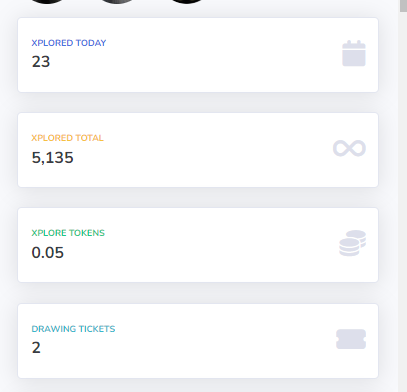The height and width of the screenshot is (392, 407).
Task: Open the Xplored Total stats card
Action: pyautogui.click(x=198, y=150)
